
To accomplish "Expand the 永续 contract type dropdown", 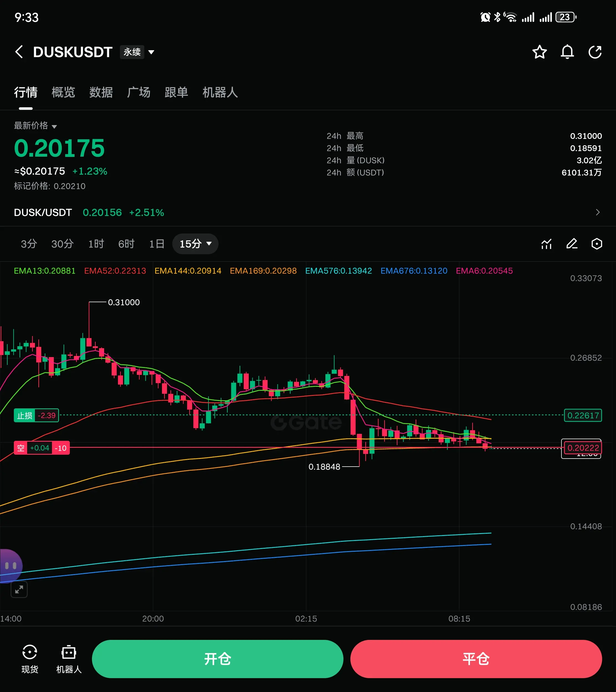I will click(151, 52).
